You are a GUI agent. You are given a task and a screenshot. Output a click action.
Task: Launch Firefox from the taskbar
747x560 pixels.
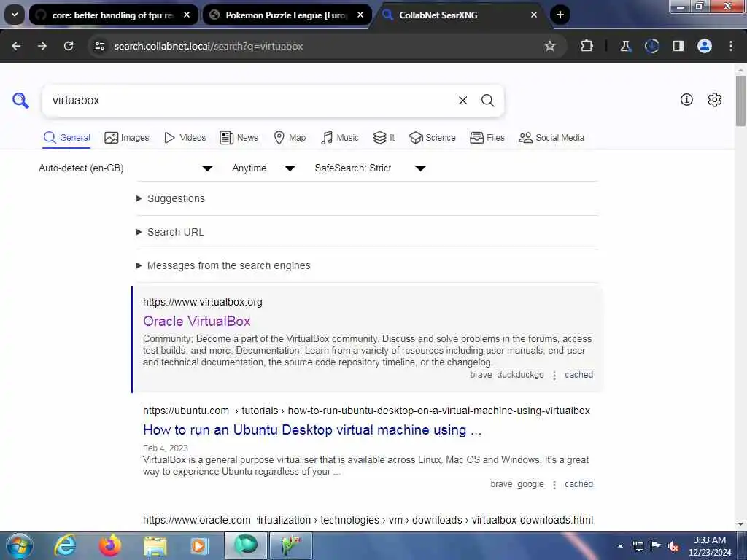pos(109,545)
